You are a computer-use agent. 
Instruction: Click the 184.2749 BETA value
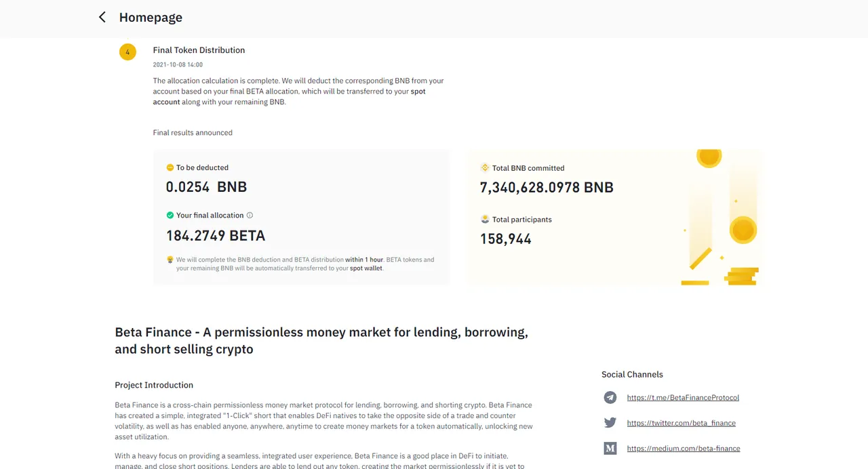[x=216, y=236]
